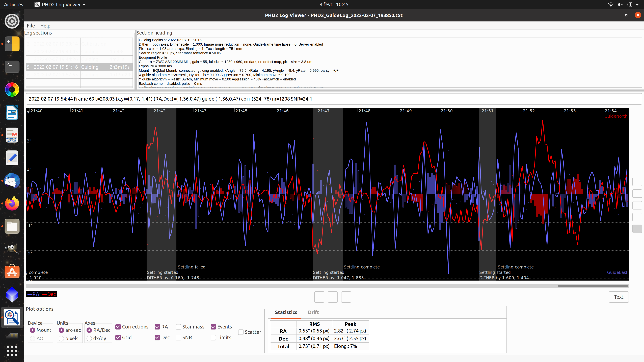This screenshot has height=362, width=644.
Task: Select the pixels units radio button
Action: pos(61,339)
